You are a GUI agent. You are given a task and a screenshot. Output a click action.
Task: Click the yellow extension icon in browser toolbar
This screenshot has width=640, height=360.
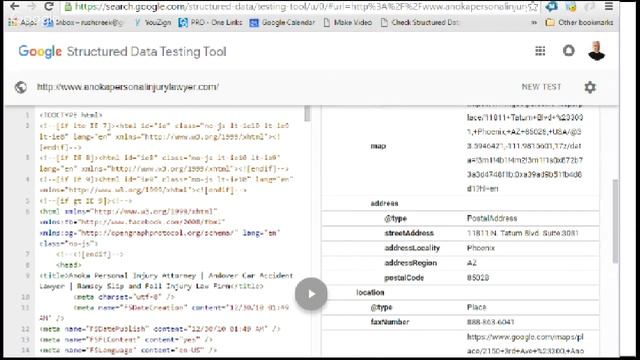[571, 7]
